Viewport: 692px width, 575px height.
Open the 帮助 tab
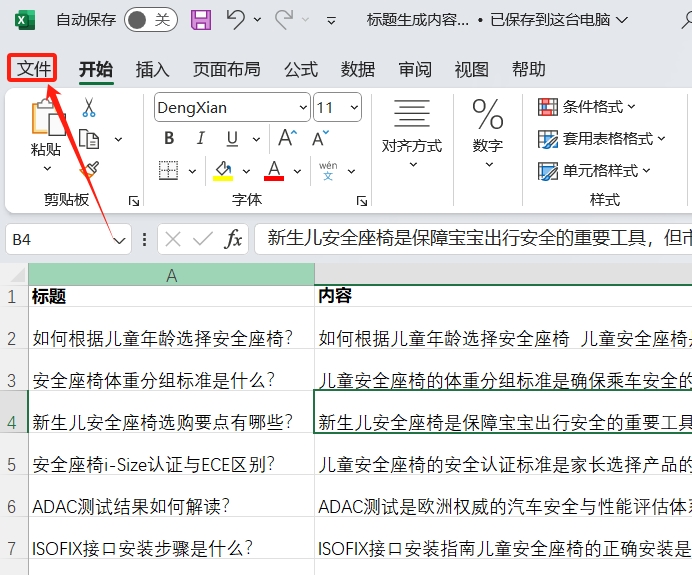528,69
